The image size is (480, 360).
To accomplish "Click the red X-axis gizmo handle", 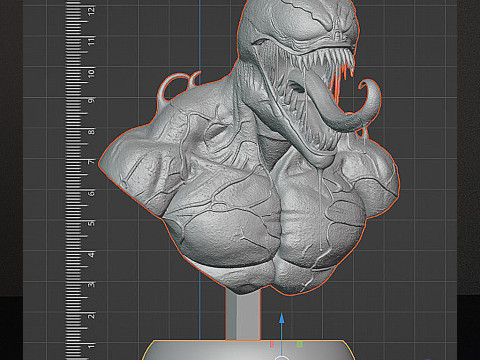I will 271,344.
